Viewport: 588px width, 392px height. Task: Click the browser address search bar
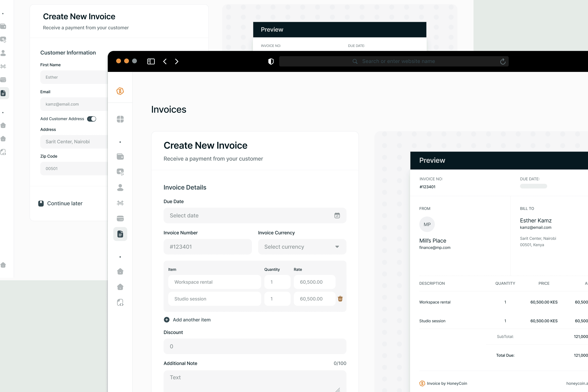click(394, 62)
